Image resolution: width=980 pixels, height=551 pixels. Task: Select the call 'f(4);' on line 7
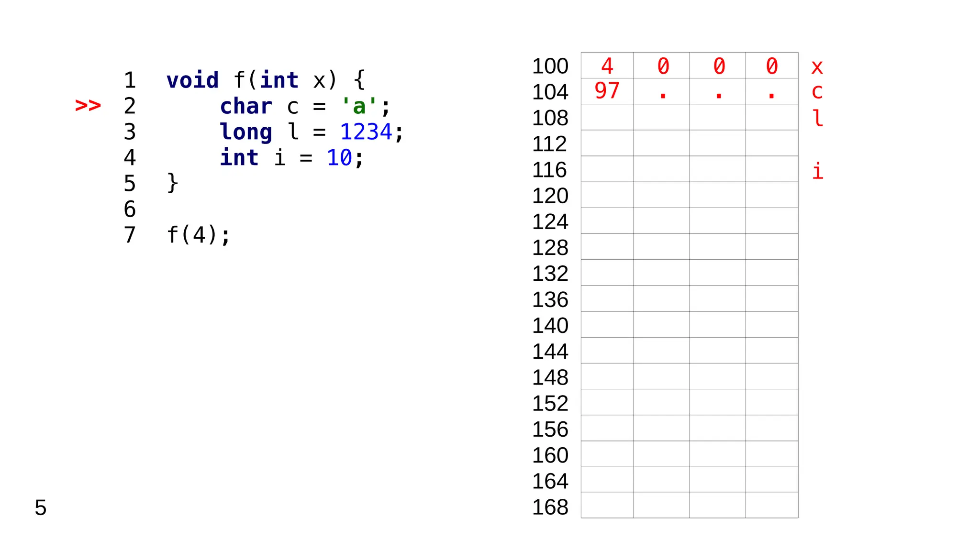point(199,235)
